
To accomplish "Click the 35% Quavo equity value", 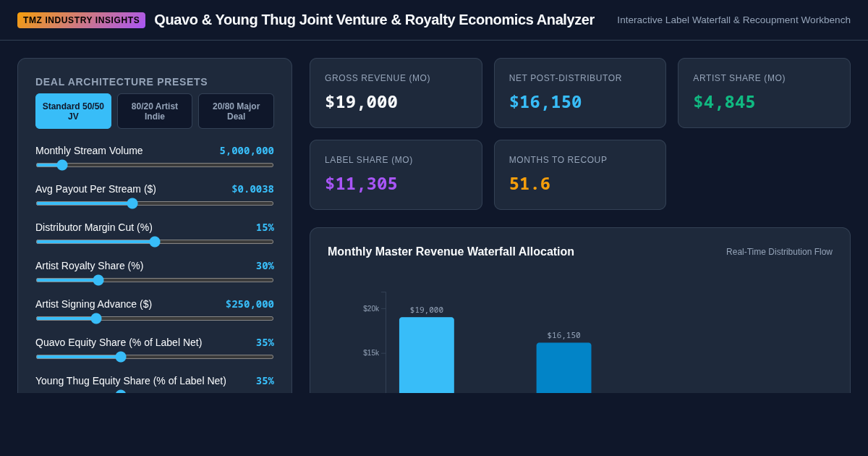I will point(265,342).
